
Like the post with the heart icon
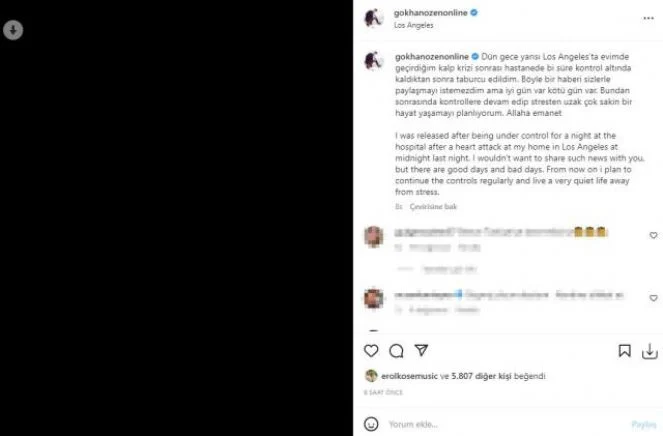coord(371,351)
